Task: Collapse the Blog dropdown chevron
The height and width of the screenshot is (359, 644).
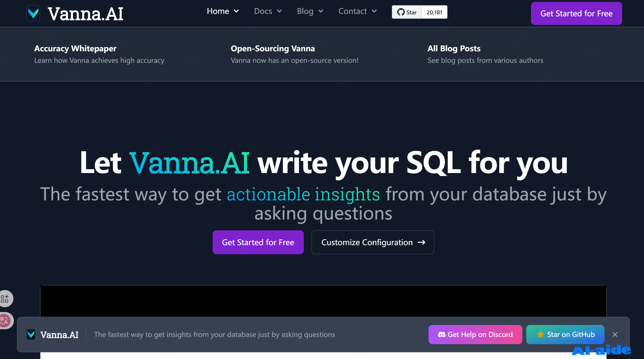Action: [x=321, y=11]
